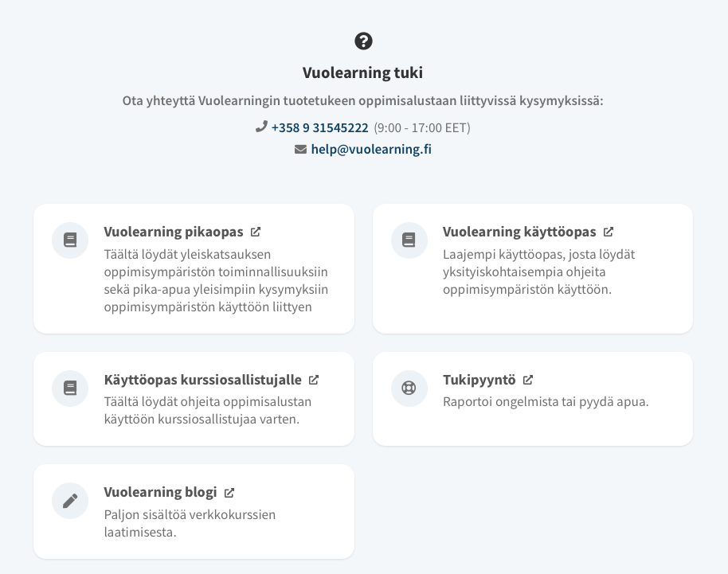This screenshot has width=728, height=574.
Task: Open the help@vuolearning.fi email link
Action: coord(371,149)
